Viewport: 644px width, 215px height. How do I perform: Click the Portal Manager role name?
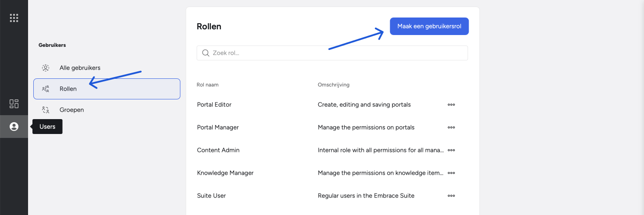218,127
